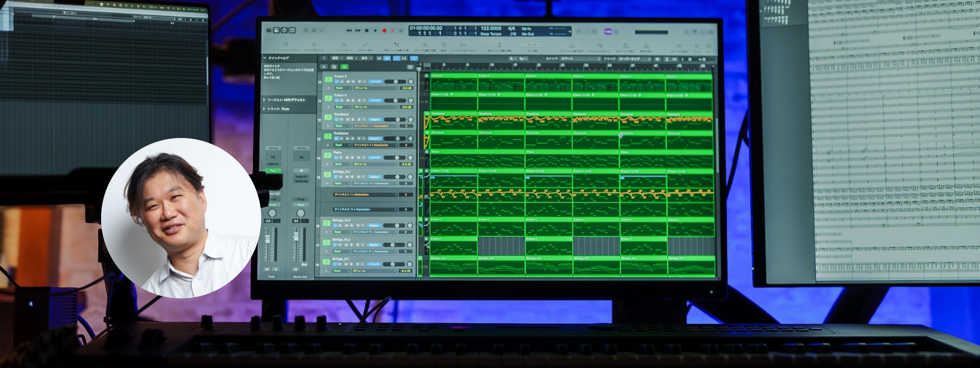Toggle the green H hide-tracks button
Viewport: 980px width, 368px height.
coord(344,67)
